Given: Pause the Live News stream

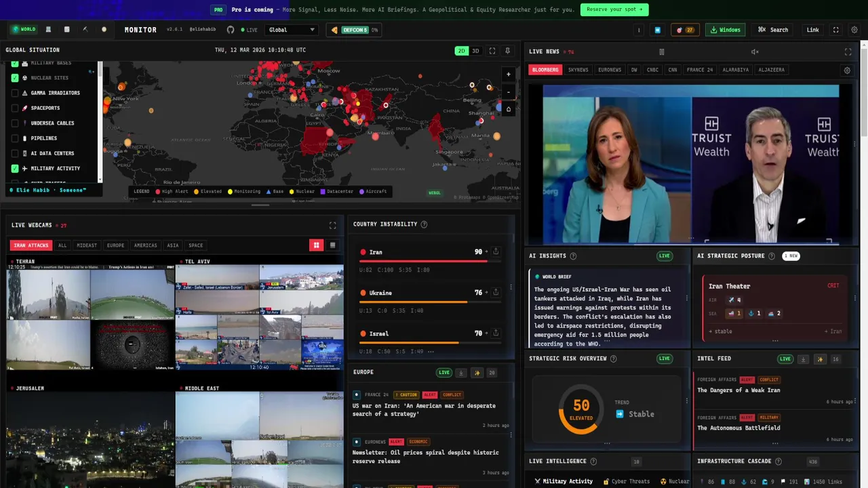Looking at the screenshot, I should click(x=662, y=52).
